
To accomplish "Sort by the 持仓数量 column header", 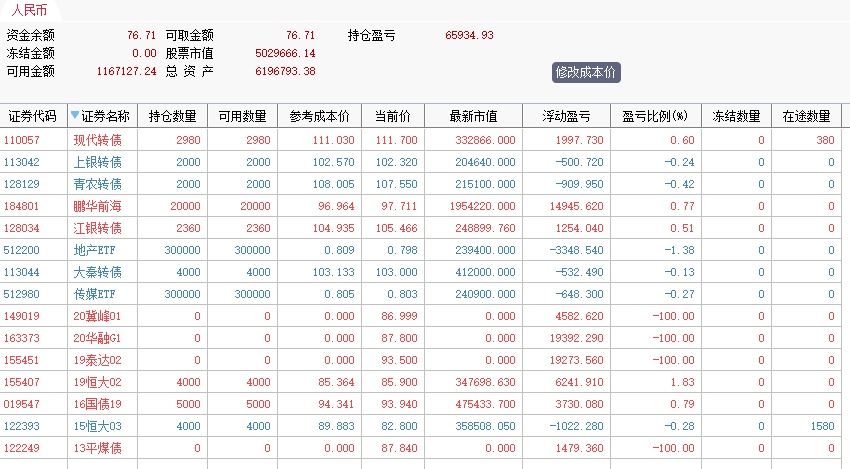I will (x=173, y=116).
